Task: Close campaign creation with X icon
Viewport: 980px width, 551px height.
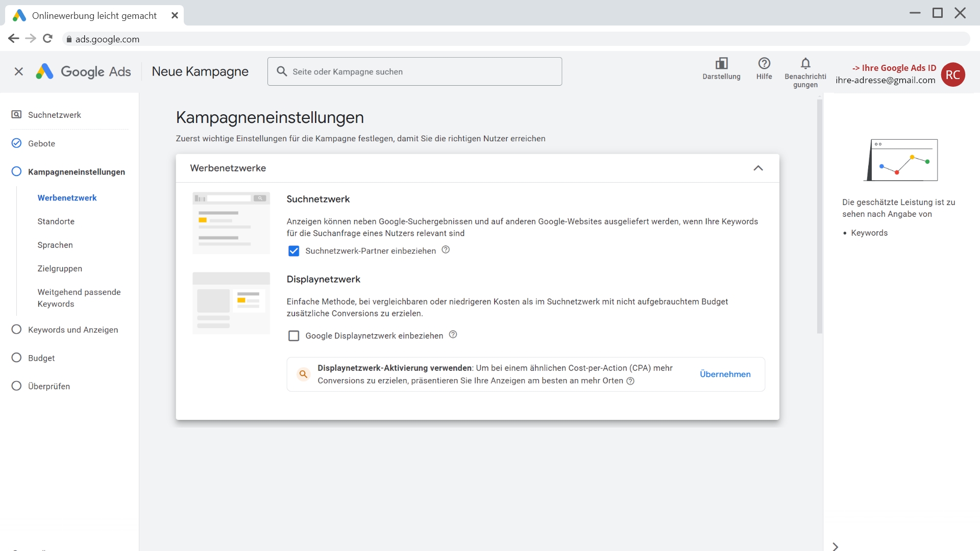Action: (x=19, y=72)
